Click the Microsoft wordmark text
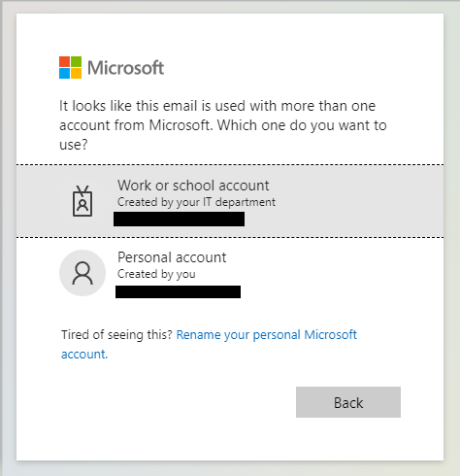Screen dimensions: 460x476 pos(125,68)
